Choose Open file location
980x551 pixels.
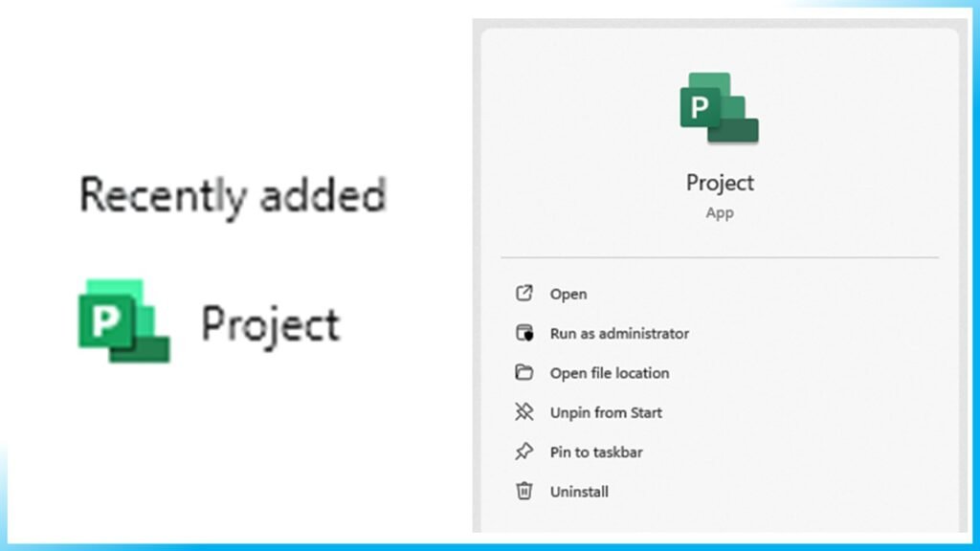point(609,372)
